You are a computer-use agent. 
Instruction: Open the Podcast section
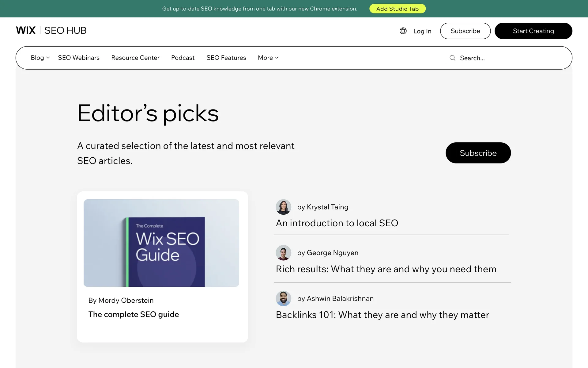coord(183,58)
